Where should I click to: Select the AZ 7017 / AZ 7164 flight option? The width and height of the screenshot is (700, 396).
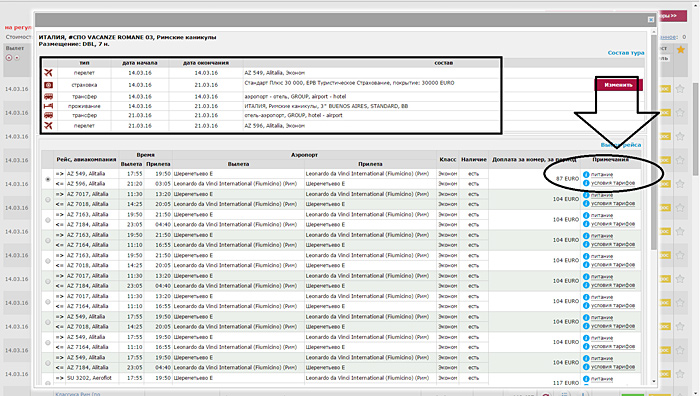[48, 302]
